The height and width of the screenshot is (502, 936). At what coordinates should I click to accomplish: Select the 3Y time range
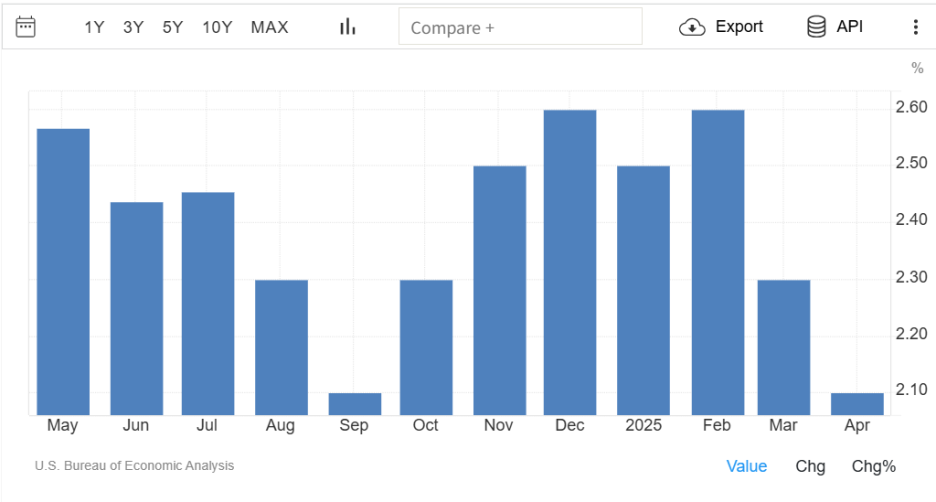pos(133,27)
